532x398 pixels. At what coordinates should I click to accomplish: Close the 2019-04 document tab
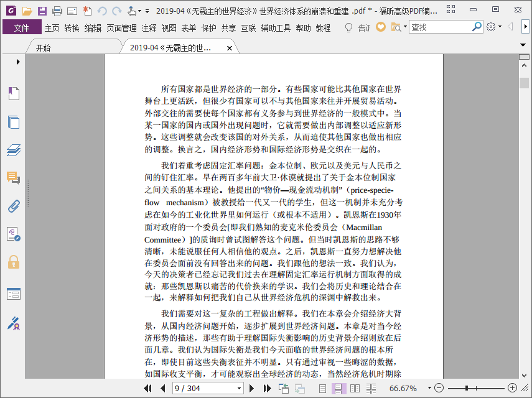point(230,48)
